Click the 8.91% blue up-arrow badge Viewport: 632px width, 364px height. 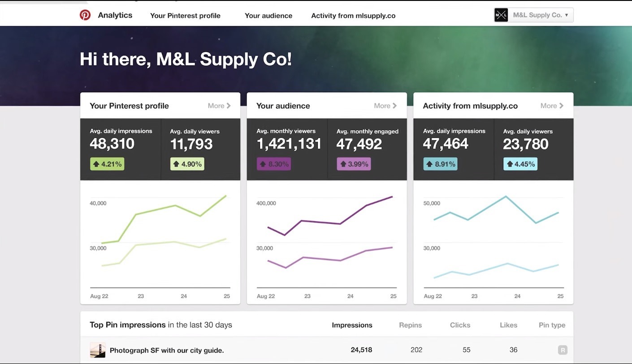click(440, 164)
